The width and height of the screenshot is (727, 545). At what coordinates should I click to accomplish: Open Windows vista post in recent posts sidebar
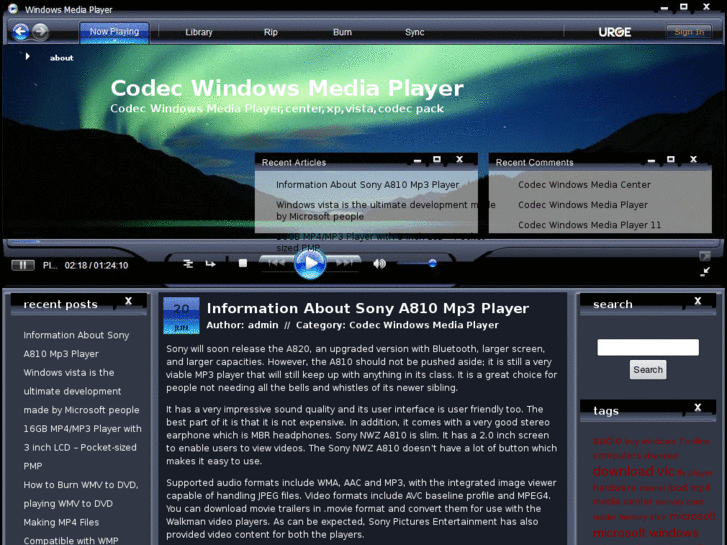[81, 391]
